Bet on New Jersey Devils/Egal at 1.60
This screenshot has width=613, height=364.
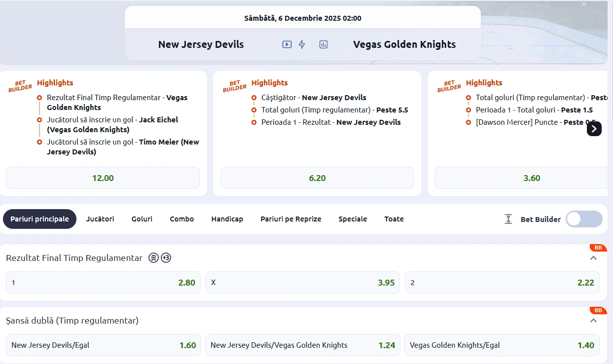[104, 345]
